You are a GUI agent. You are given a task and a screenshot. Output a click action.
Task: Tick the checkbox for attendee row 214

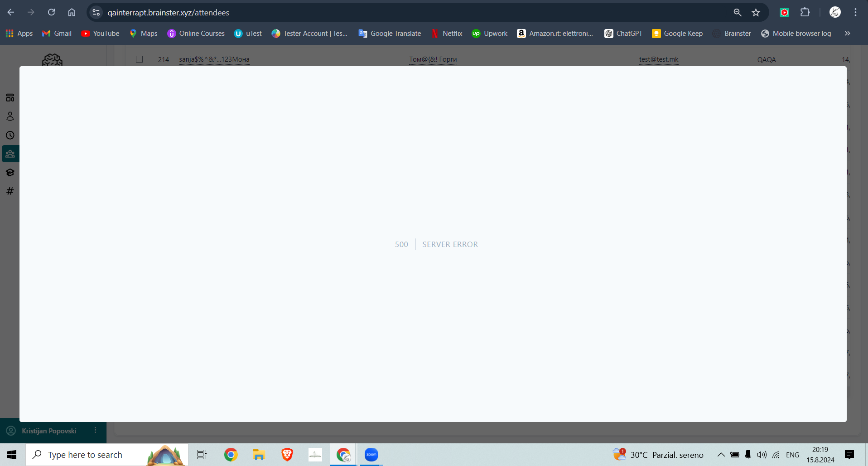(140, 59)
